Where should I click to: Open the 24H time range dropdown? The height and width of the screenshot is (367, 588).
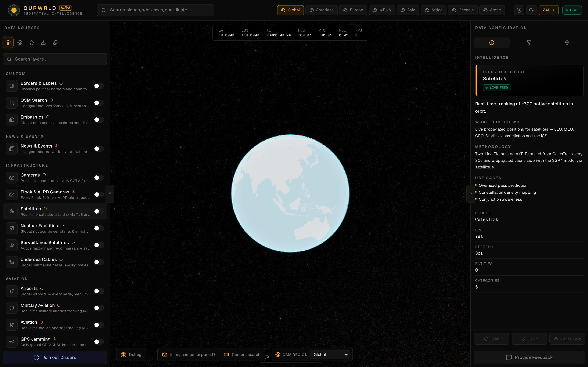click(x=548, y=10)
